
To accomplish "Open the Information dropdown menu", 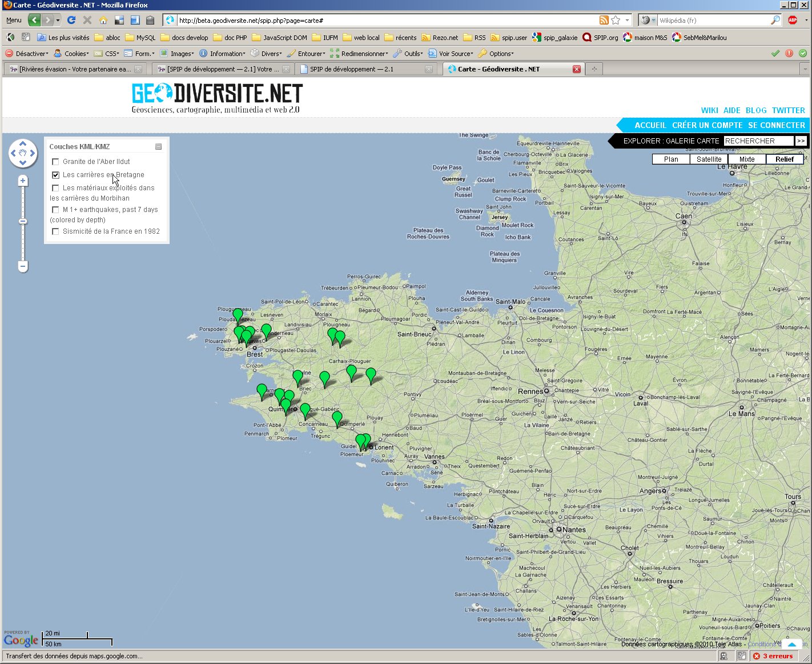I will 222,54.
